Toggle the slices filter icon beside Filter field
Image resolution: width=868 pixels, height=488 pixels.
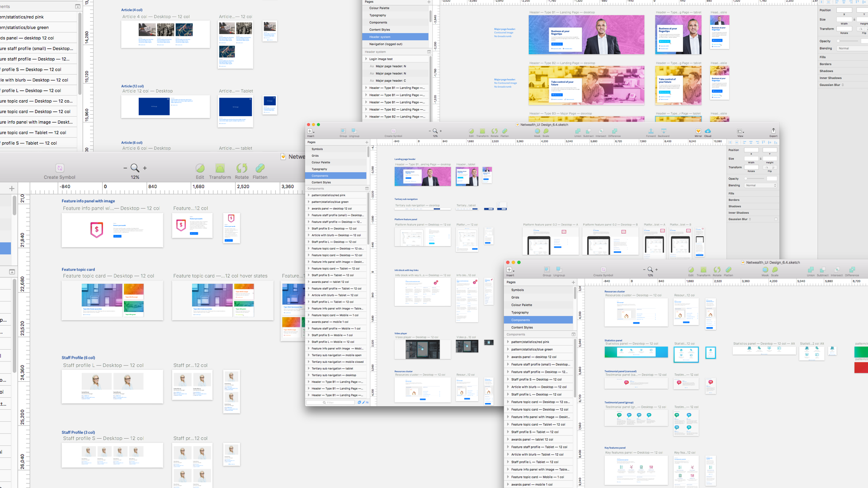(363, 402)
